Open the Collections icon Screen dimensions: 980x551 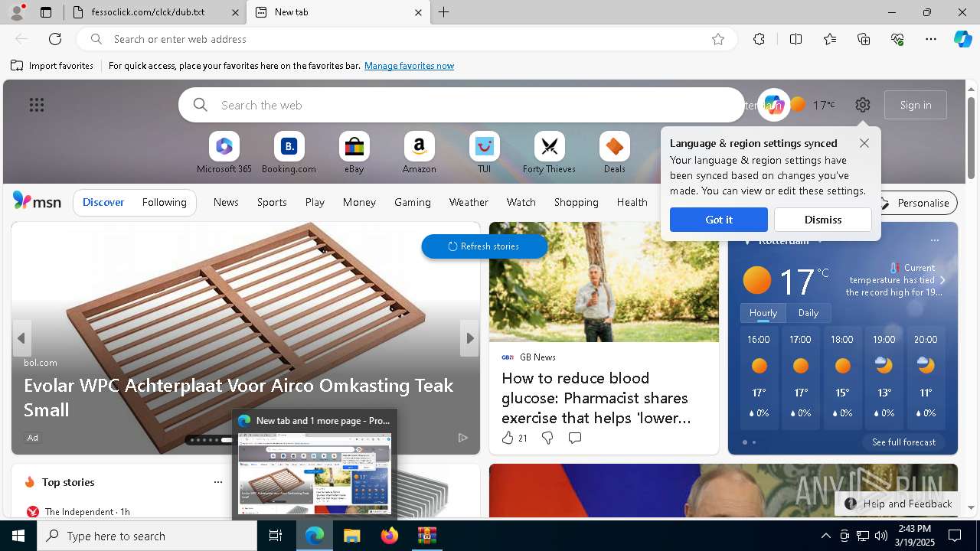[864, 39]
